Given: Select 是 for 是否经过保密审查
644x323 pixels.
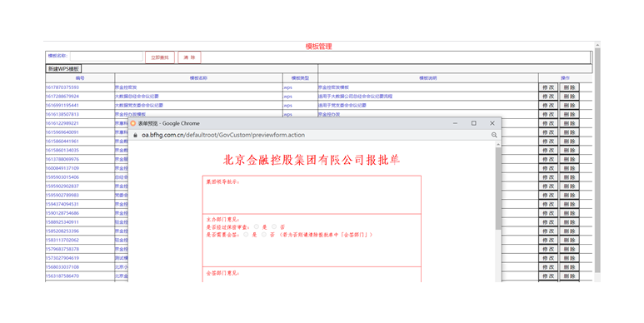Looking at the screenshot, I should (x=257, y=226).
